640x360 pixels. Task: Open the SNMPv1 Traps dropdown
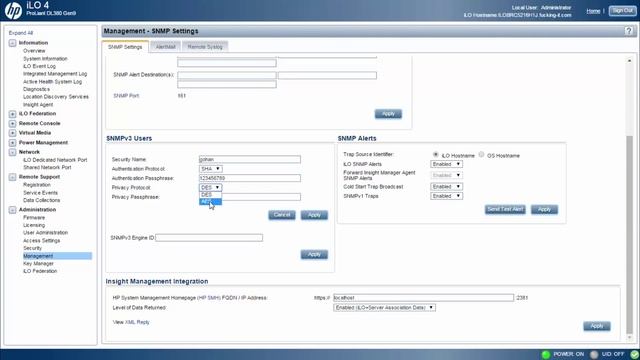[x=446, y=196]
